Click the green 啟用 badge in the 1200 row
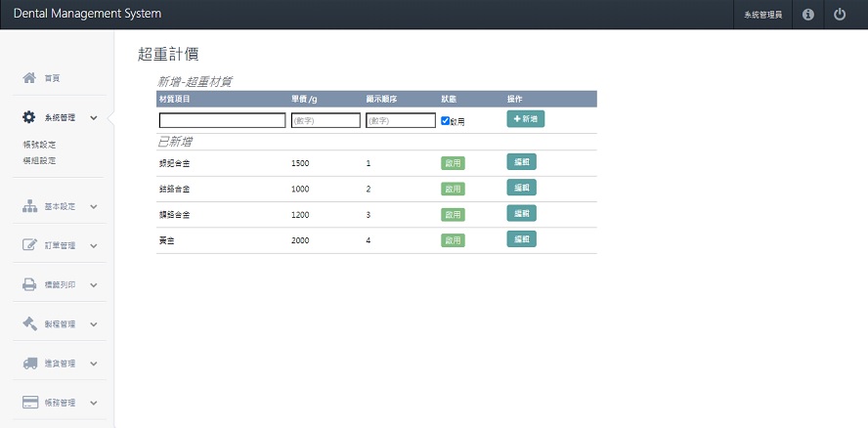Screen dimensions: 868x428 tap(453, 215)
